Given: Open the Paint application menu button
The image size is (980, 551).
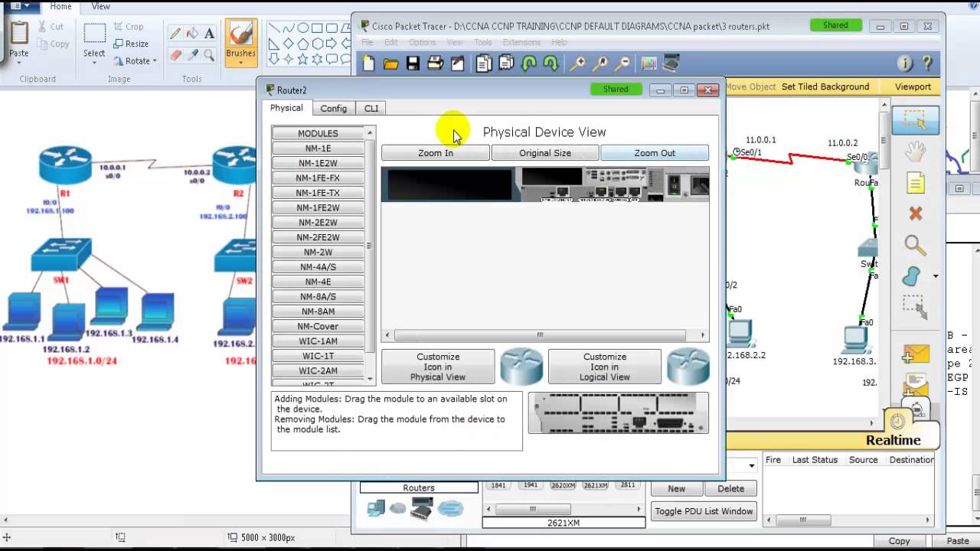Looking at the screenshot, I should point(21,6).
